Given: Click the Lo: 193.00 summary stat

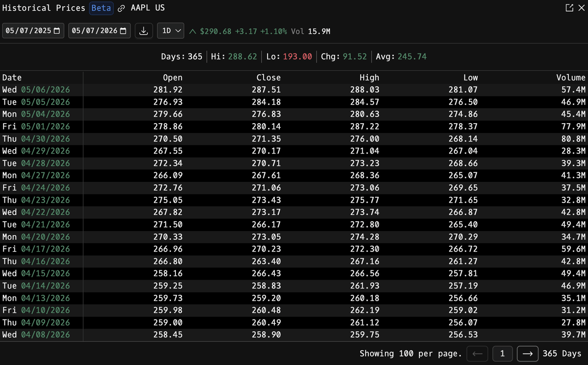Looking at the screenshot, I should pos(289,56).
